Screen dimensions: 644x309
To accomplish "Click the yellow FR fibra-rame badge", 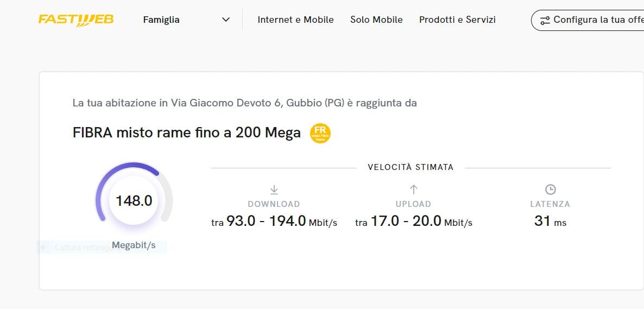I will [x=320, y=133].
